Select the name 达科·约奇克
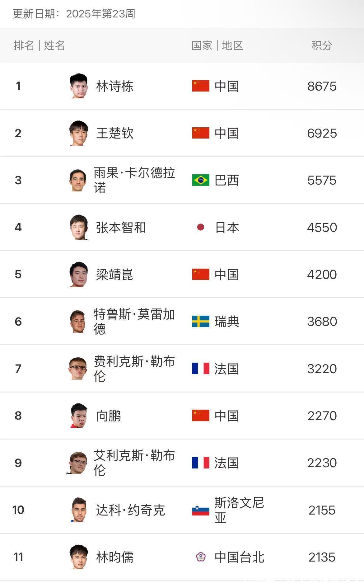The image size is (364, 588). click(x=130, y=510)
